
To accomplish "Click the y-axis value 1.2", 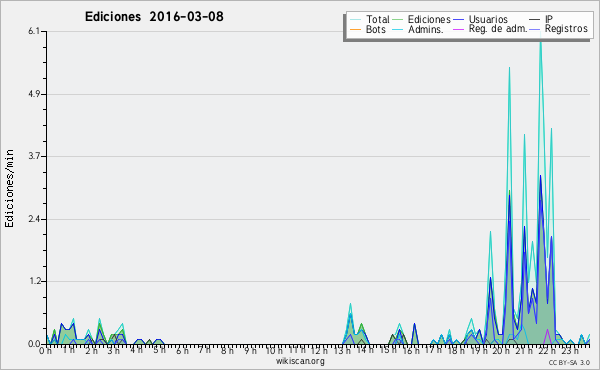I will pos(34,281).
